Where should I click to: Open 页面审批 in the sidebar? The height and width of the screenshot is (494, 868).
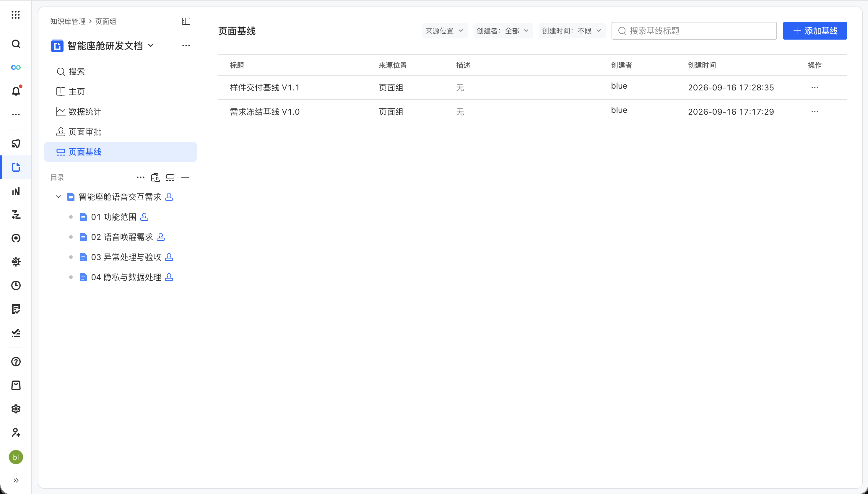click(121, 132)
